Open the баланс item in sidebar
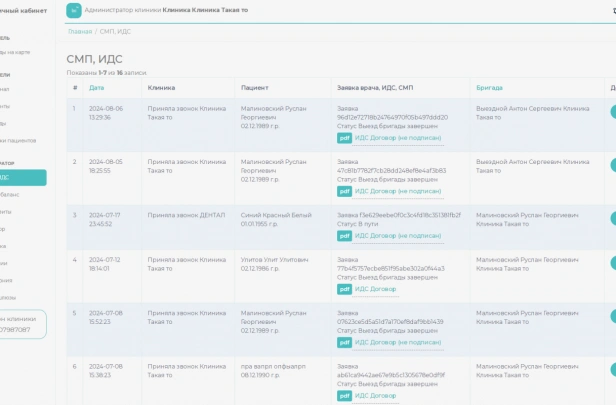This screenshot has width=616, height=405. pyautogui.click(x=9, y=195)
